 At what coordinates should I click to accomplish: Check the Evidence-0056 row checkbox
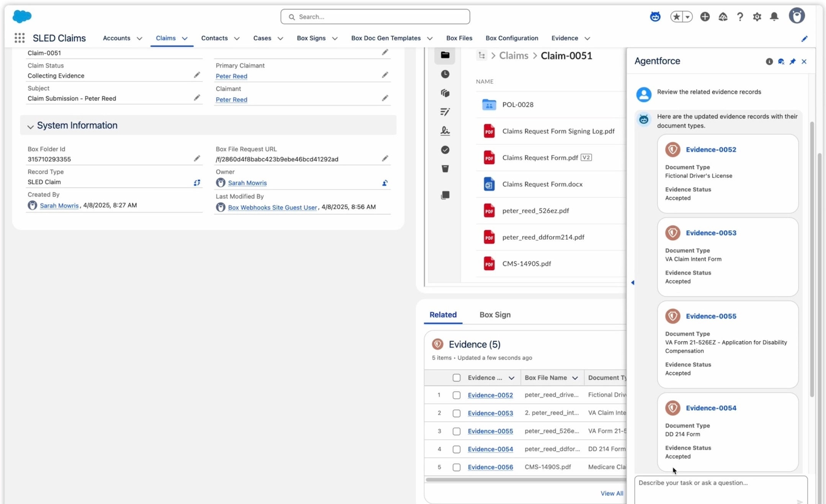(x=456, y=467)
